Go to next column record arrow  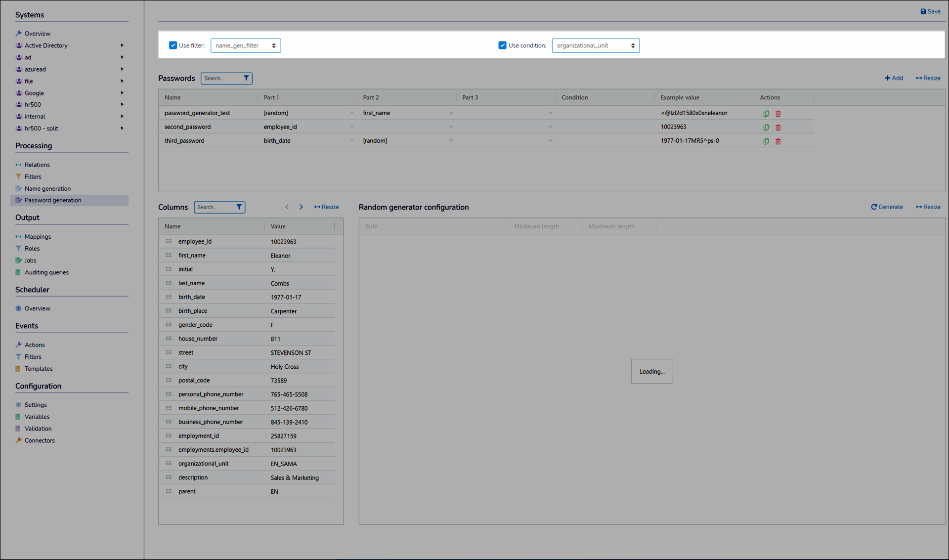pos(301,207)
